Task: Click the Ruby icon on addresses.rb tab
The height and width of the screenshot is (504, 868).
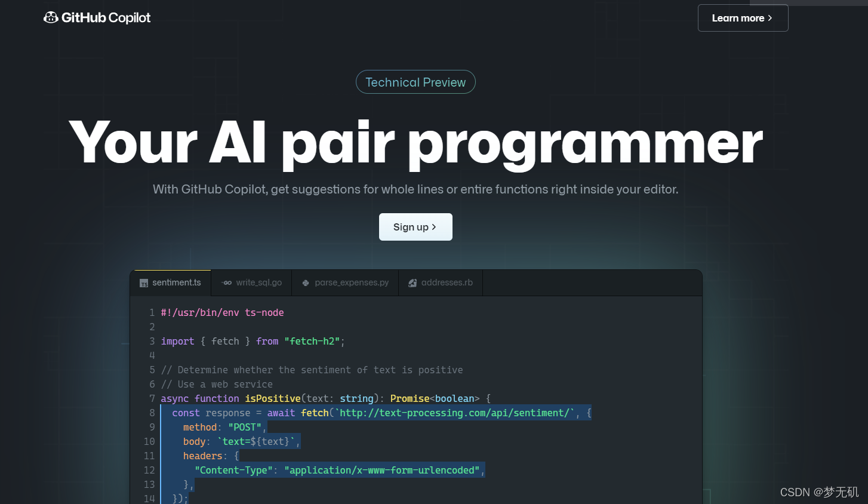Action: (413, 282)
